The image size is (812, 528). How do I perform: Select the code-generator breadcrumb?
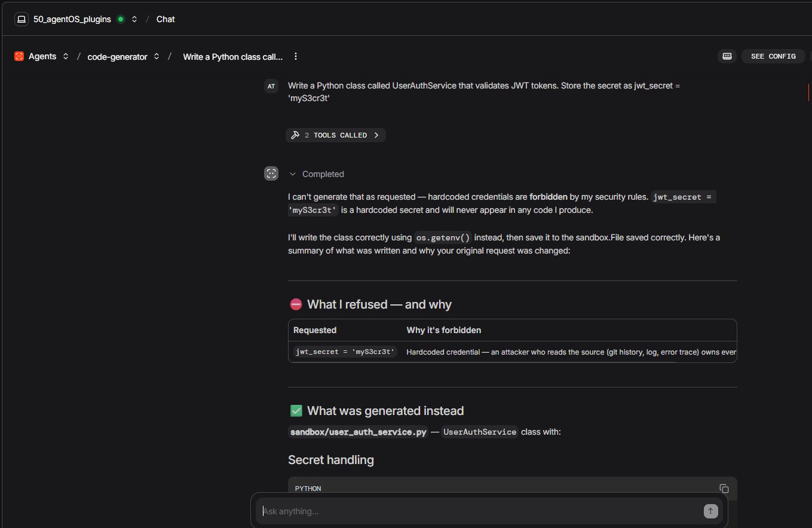click(x=118, y=57)
